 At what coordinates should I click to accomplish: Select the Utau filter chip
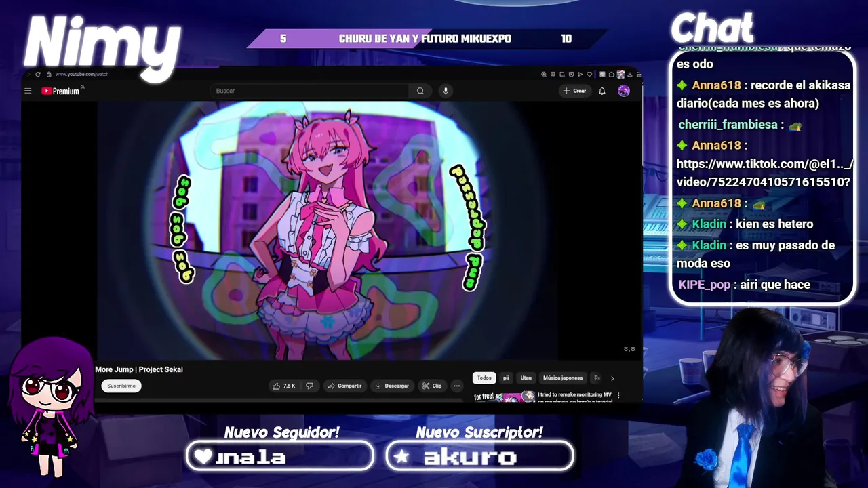pyautogui.click(x=526, y=378)
